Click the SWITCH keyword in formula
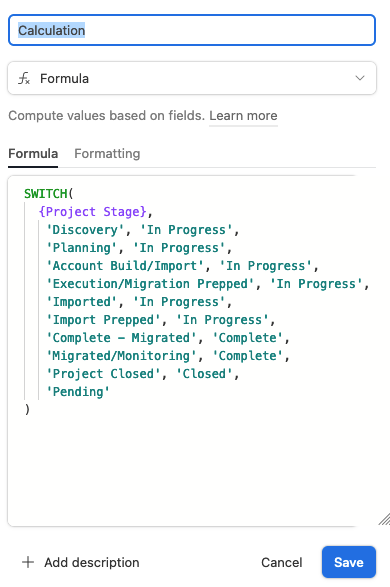Viewport: 390px width, 587px height. click(46, 194)
